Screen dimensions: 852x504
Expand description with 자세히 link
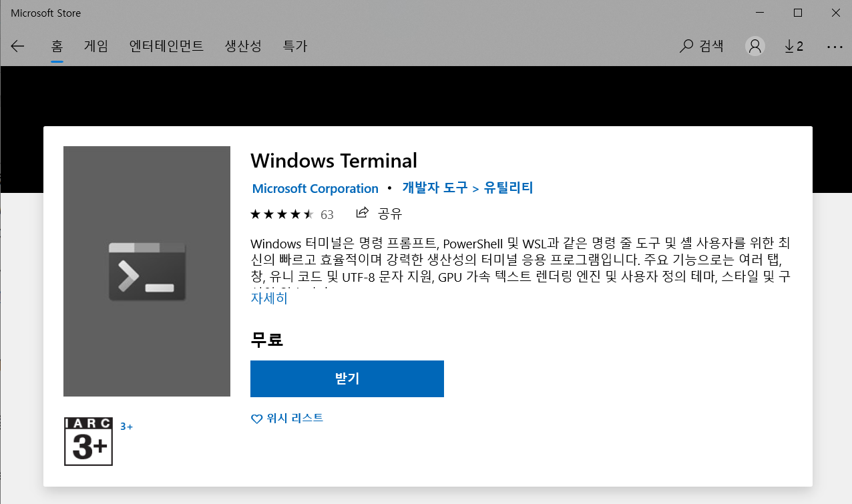click(269, 298)
